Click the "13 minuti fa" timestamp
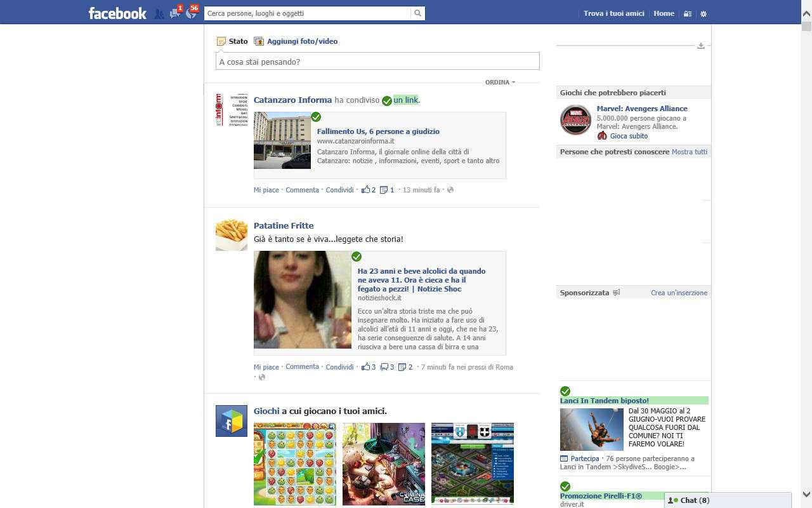Image resolution: width=812 pixels, height=508 pixels. (421, 190)
